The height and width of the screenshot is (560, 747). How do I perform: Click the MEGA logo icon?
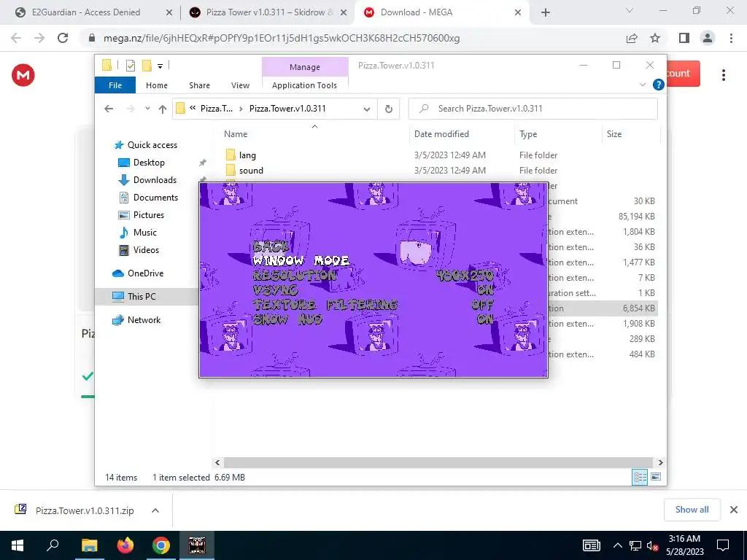23,75
